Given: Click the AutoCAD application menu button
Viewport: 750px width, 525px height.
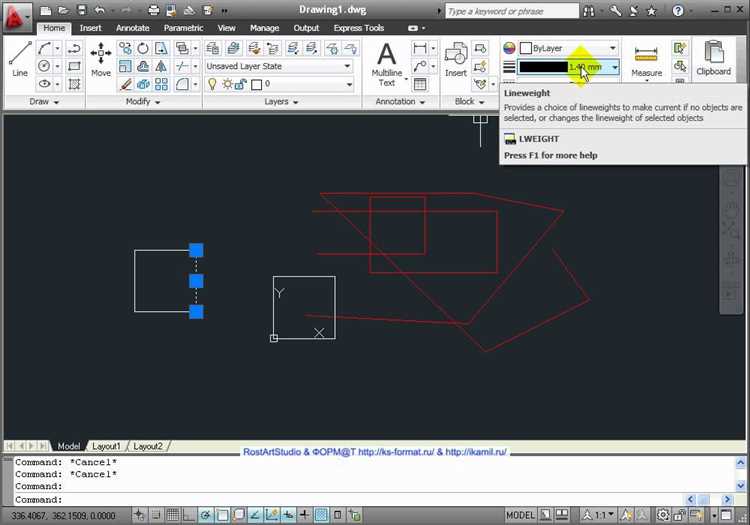Looking at the screenshot, I should [x=16, y=17].
